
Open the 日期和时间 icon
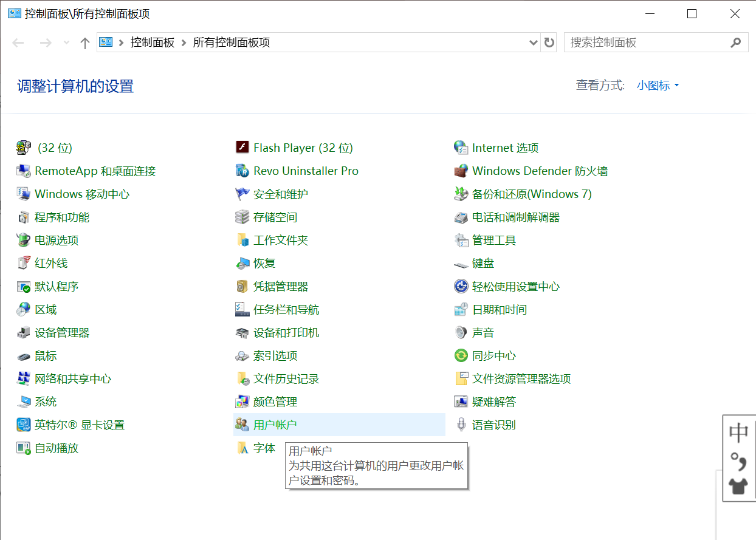(461, 309)
